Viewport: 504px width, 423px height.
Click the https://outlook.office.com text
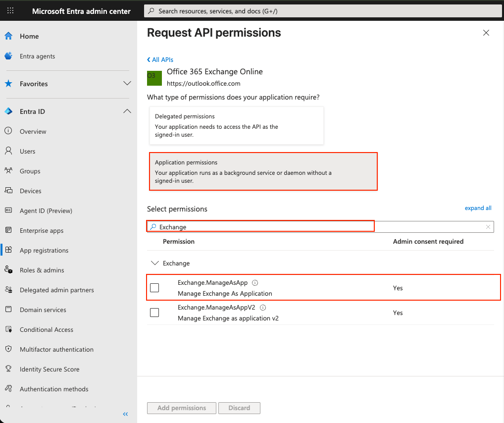point(203,84)
